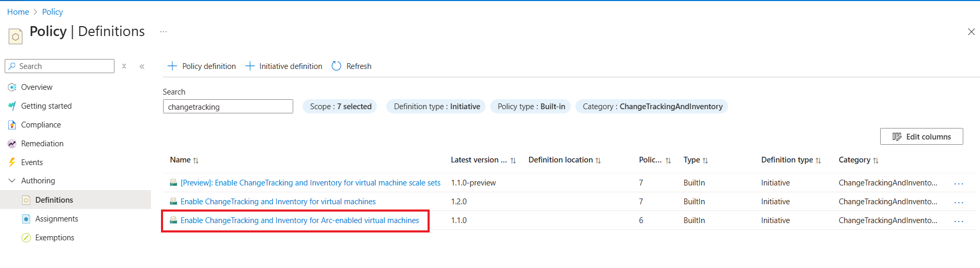The width and height of the screenshot is (980, 268).
Task: Open the more options ellipsis beside the page title
Action: 164,32
